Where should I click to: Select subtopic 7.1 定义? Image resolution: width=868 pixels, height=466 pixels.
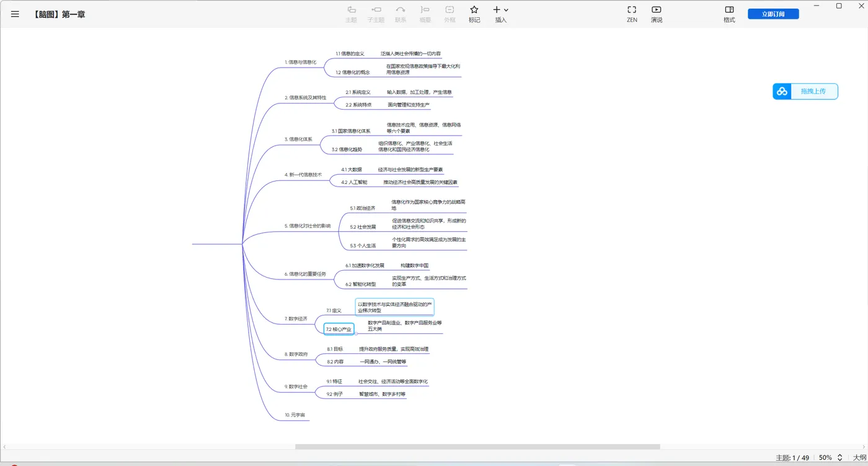point(334,310)
